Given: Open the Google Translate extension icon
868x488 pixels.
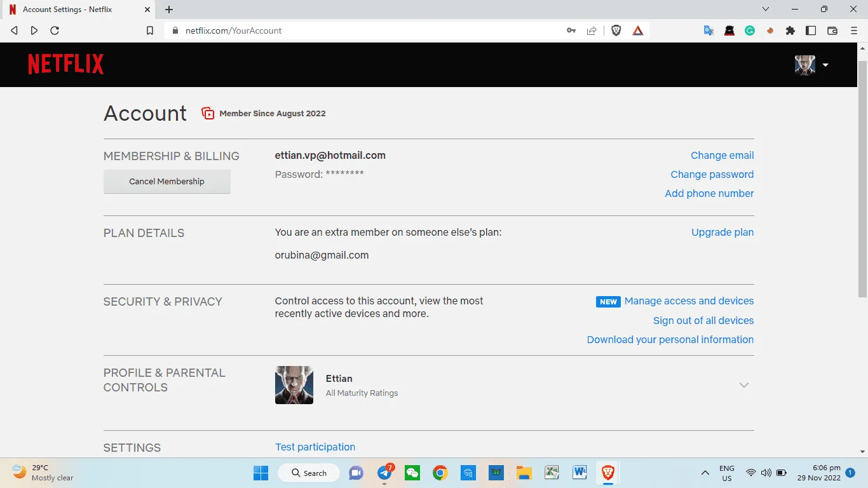Looking at the screenshot, I should [x=709, y=30].
